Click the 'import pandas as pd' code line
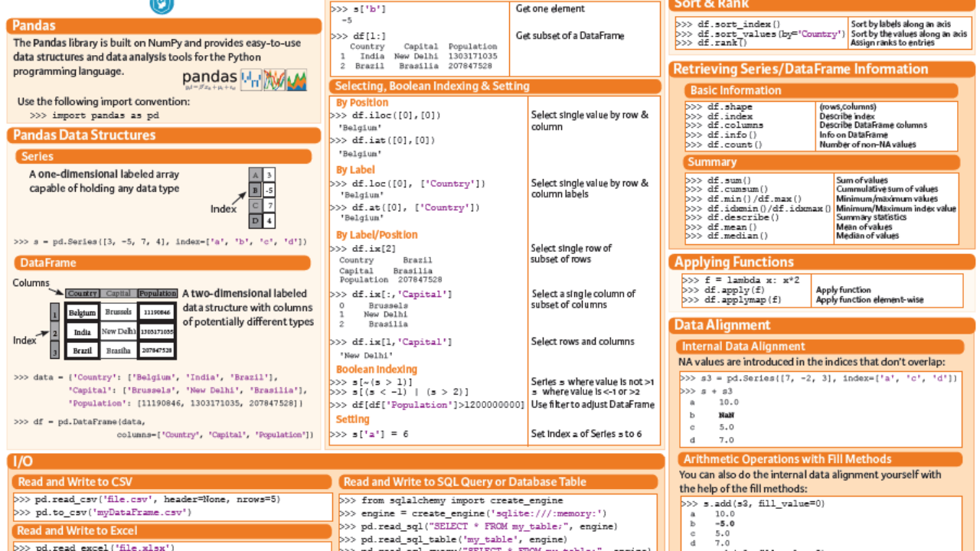This screenshot has height=551, width=980. pos(93,116)
